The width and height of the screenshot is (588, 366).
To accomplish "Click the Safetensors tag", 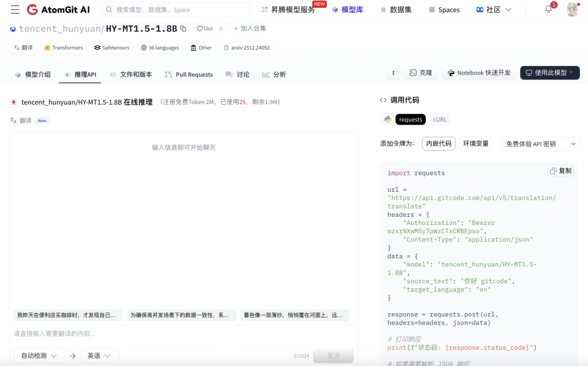I will coord(112,47).
